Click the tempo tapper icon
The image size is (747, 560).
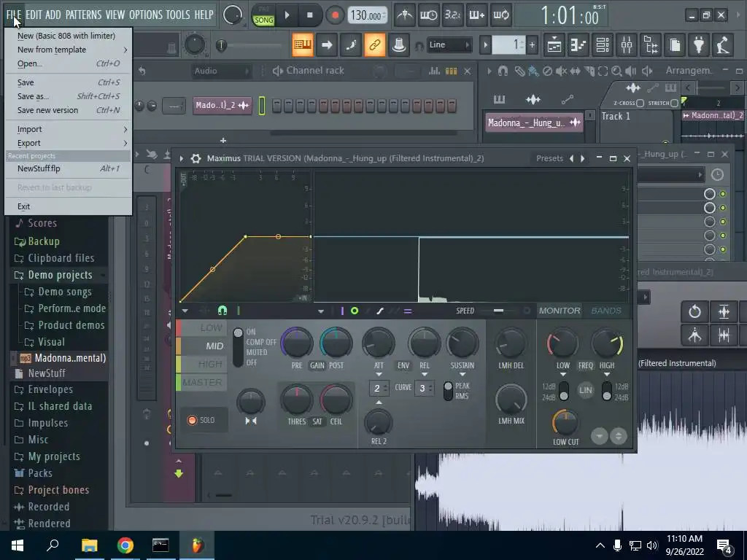(x=723, y=45)
